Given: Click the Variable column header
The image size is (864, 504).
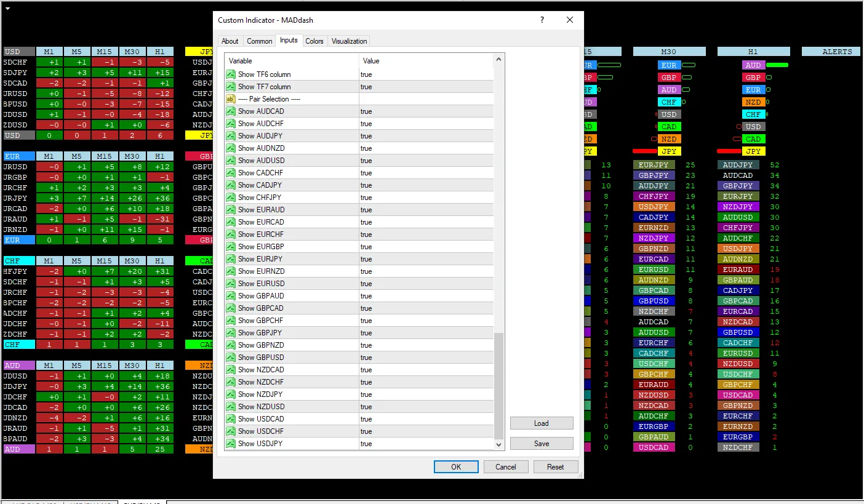Looking at the screenshot, I should [292, 61].
